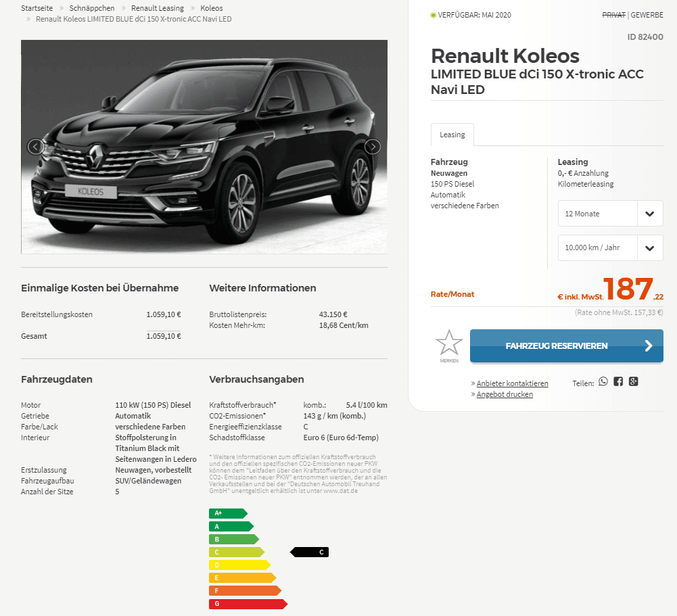Click the current page breadcrumb Renault Koleos LIMITED BLUE

133,19
